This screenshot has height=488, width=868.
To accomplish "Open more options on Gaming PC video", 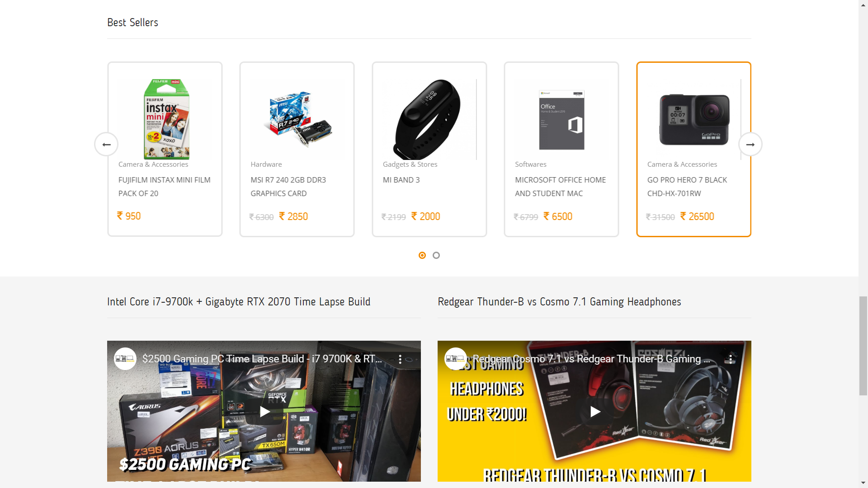I will (400, 359).
